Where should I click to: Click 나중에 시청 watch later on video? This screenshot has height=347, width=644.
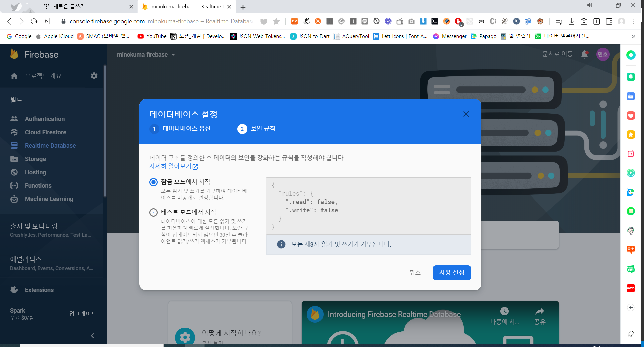[x=504, y=316]
